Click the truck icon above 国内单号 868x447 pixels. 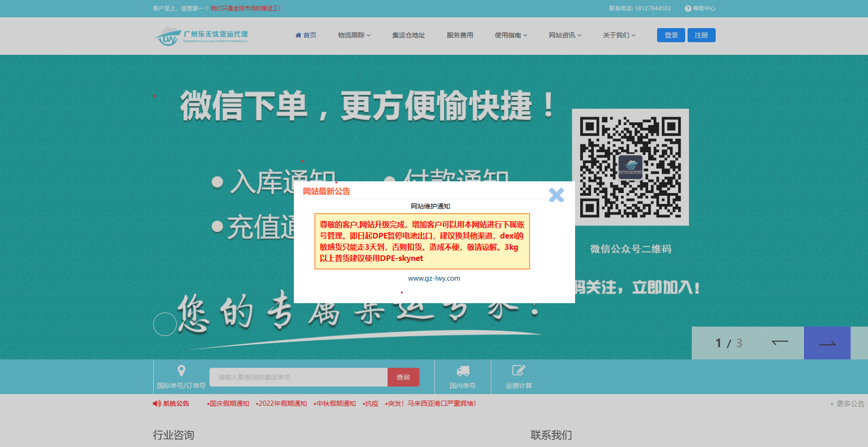tap(463, 371)
